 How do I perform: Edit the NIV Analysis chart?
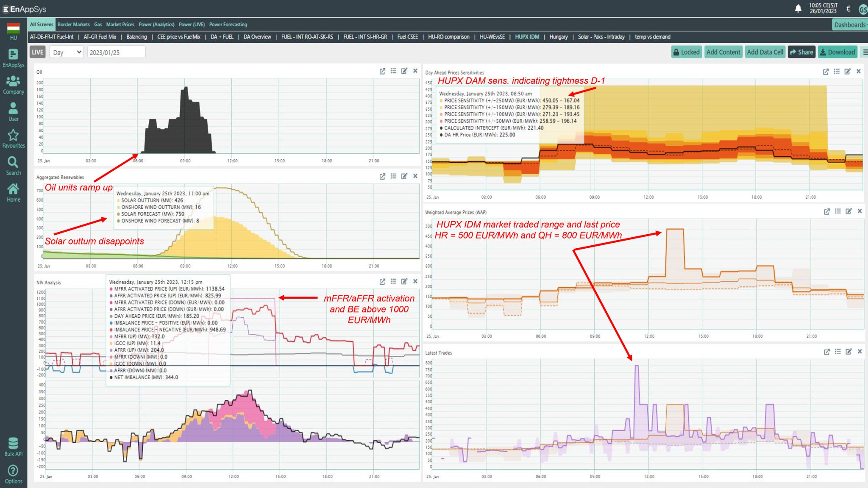[404, 281]
